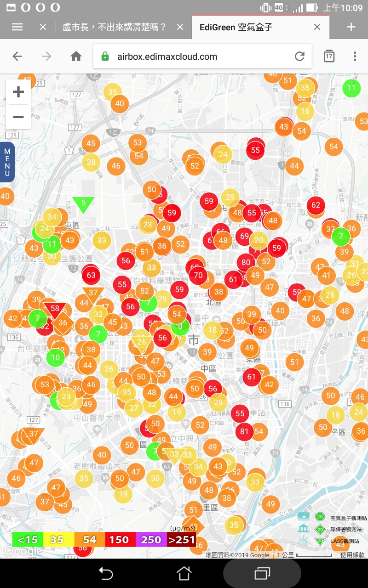Switch to the 盧市長，不出來講清楚嗎？ tab

[115, 27]
